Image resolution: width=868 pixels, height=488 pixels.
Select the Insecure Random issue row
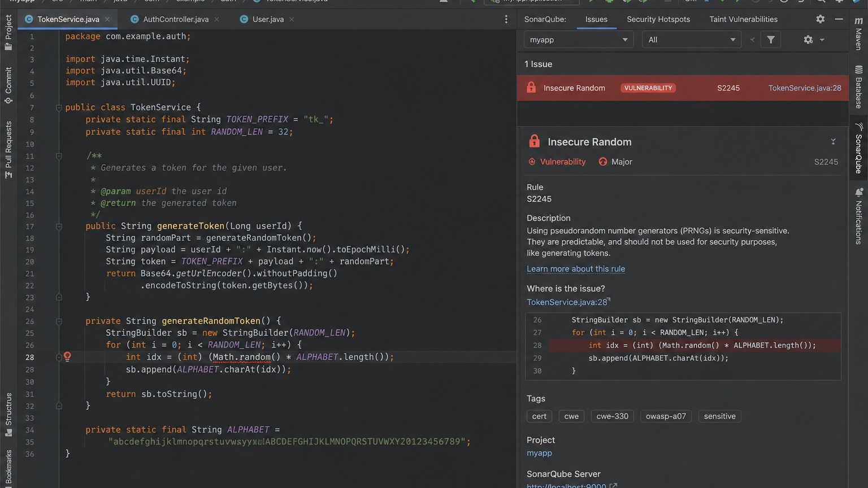(683, 88)
